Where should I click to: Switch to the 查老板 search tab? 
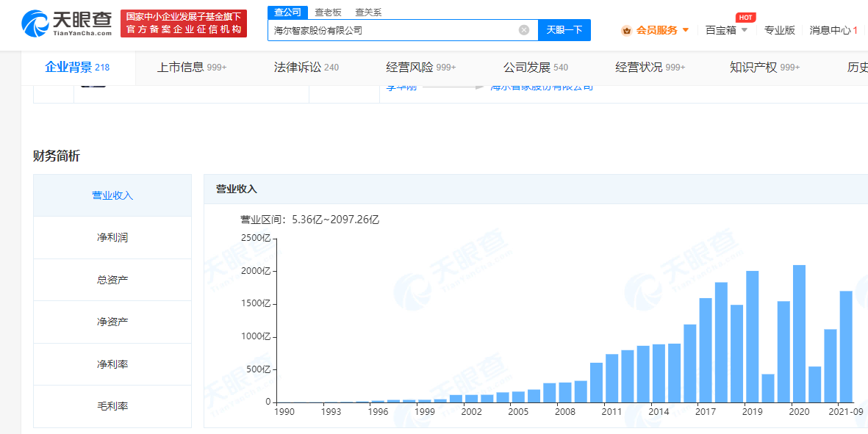pos(328,12)
